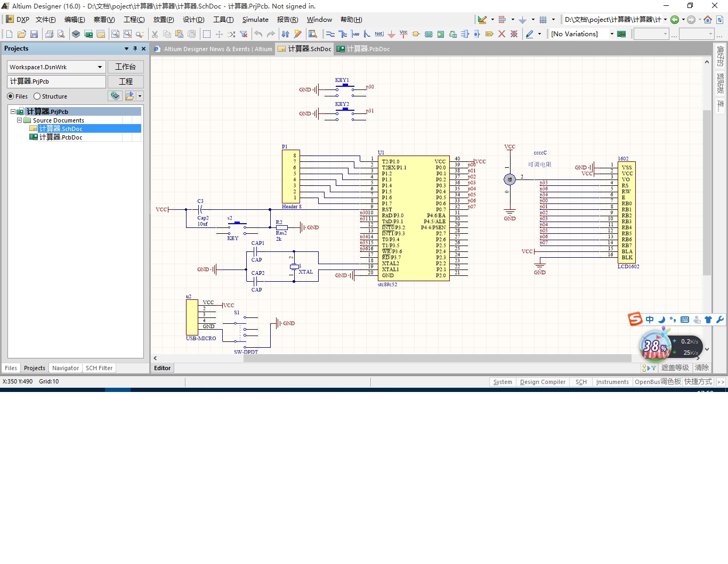
Task: Open the Workspace1.DsnWrk dropdown
Action: pos(100,67)
